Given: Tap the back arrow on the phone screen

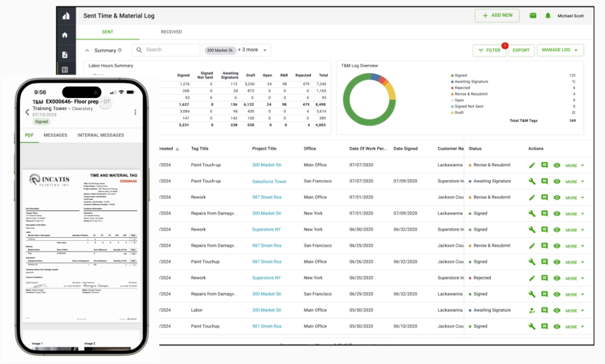Looking at the screenshot, I should pos(27,112).
